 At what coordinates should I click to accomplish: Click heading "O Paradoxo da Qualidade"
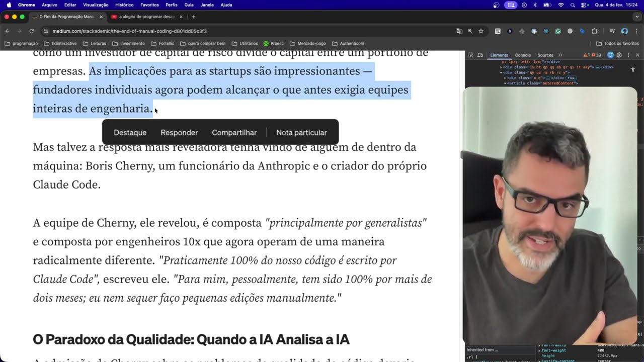click(191, 339)
